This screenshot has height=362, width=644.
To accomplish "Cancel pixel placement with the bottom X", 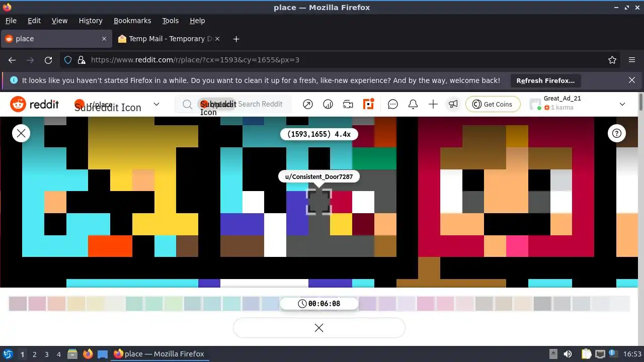I will (319, 328).
